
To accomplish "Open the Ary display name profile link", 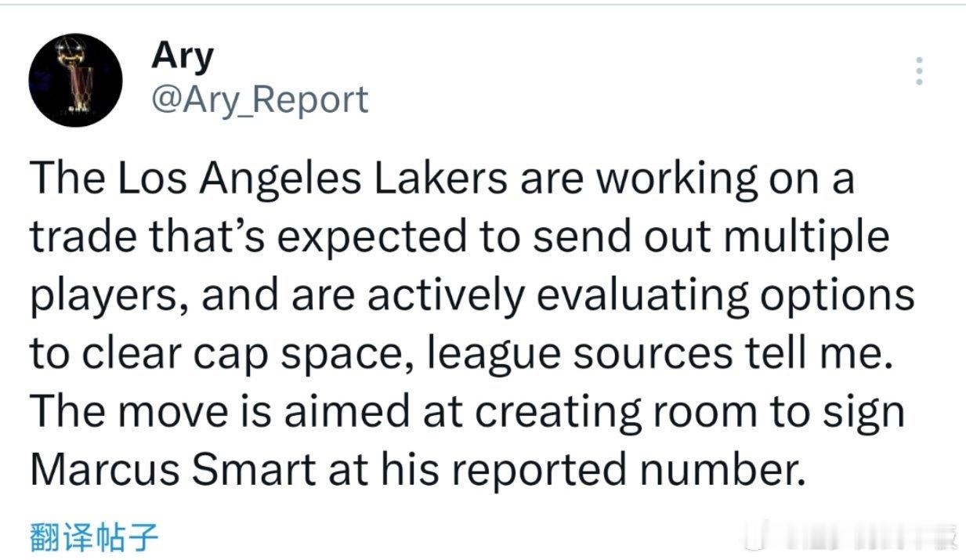I will pyautogui.click(x=182, y=56).
